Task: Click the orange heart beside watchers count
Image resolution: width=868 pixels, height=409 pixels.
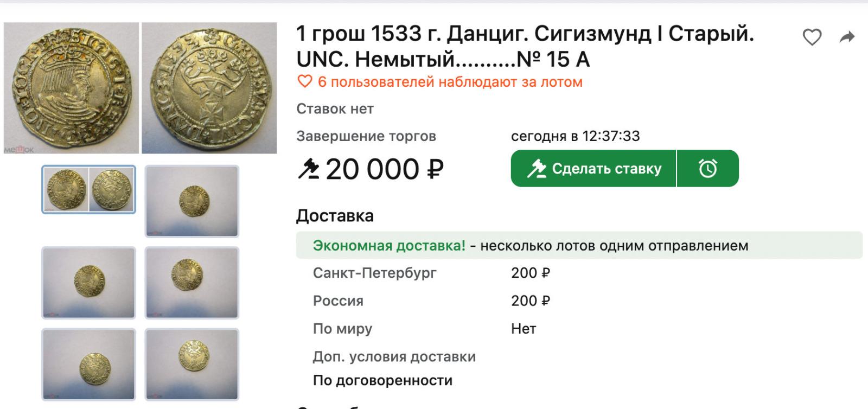Action: pos(305,82)
